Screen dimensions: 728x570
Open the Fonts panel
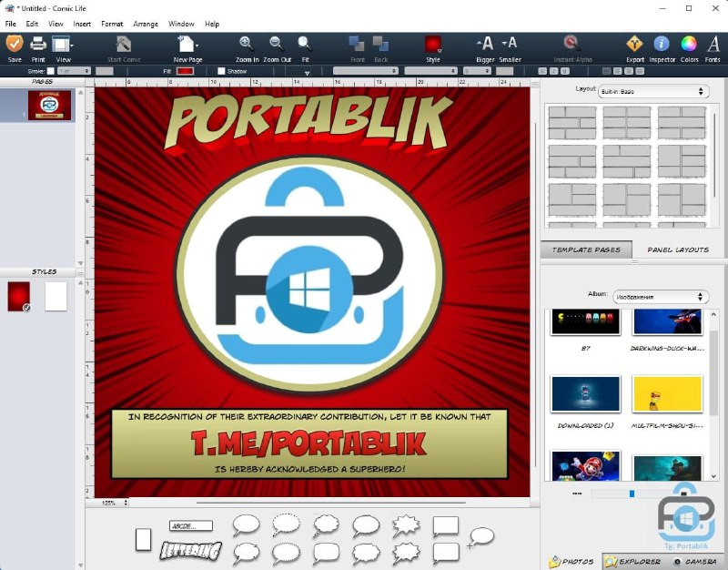click(x=713, y=44)
